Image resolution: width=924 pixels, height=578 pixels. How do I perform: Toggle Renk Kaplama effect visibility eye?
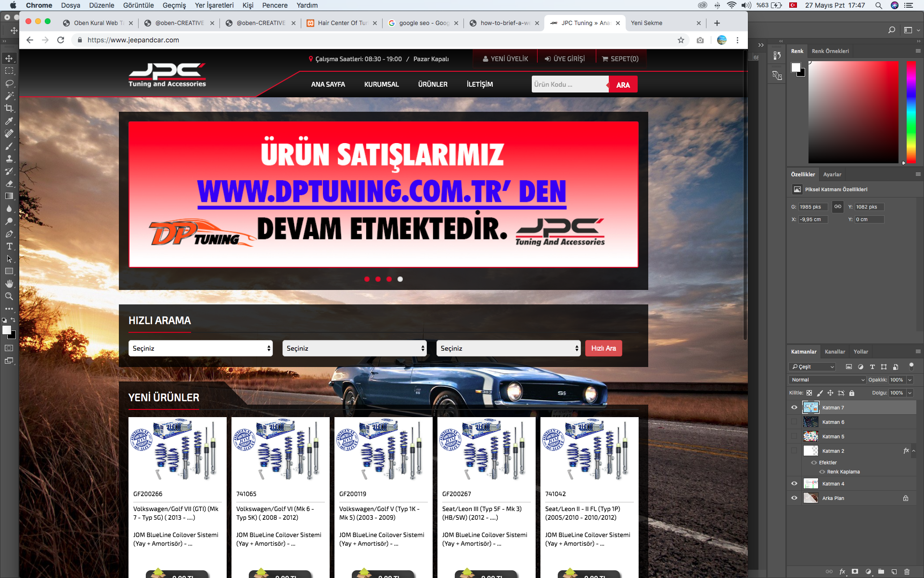click(x=822, y=472)
